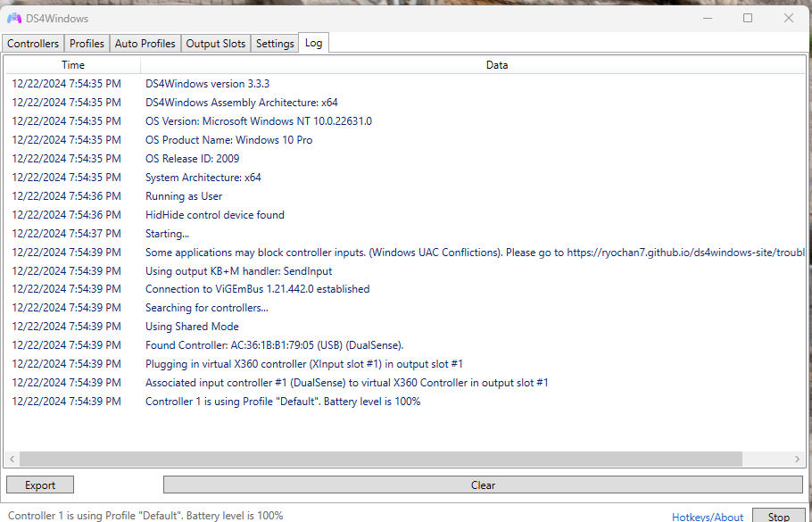Image resolution: width=812 pixels, height=522 pixels.
Task: Open the Output Slots tab
Action: 215,44
